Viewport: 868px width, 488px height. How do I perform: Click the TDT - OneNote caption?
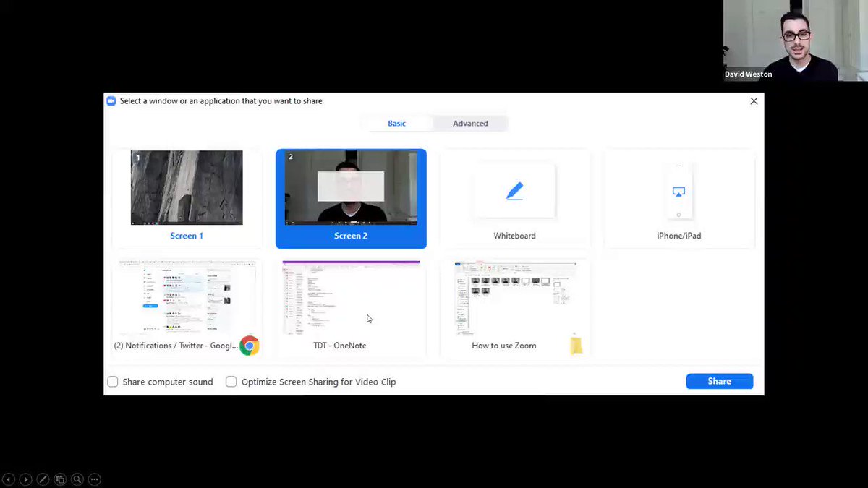coord(340,346)
